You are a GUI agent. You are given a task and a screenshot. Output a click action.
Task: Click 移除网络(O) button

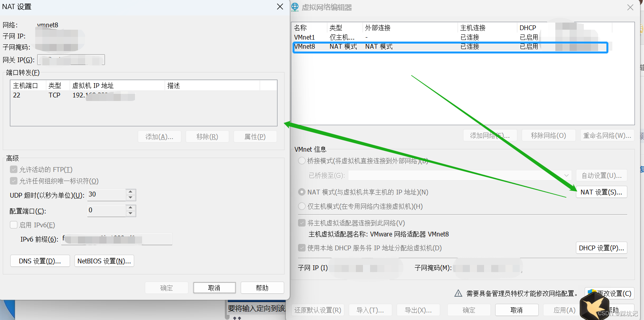pyautogui.click(x=548, y=135)
